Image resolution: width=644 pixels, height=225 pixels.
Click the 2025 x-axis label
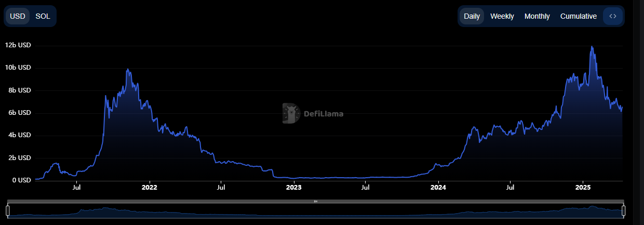583,187
